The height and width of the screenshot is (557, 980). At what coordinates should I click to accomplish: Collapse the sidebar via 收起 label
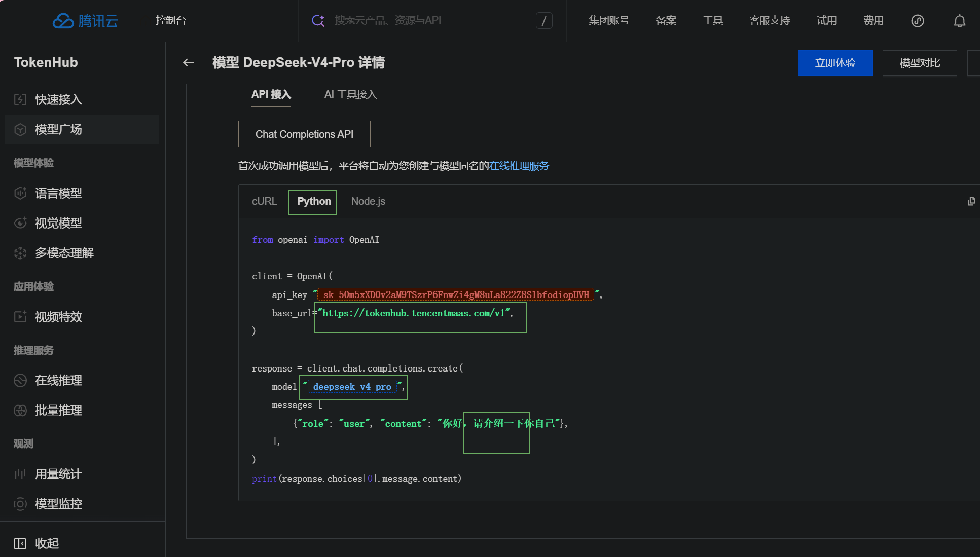coord(47,543)
